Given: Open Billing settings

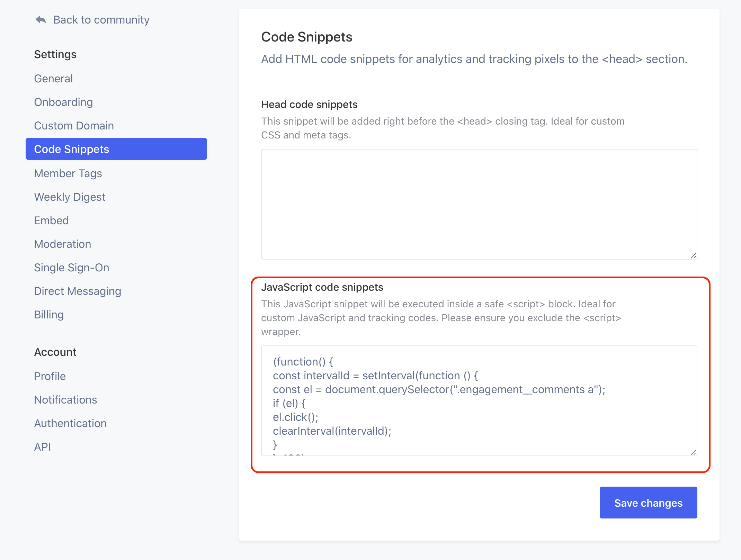Looking at the screenshot, I should pos(49,315).
